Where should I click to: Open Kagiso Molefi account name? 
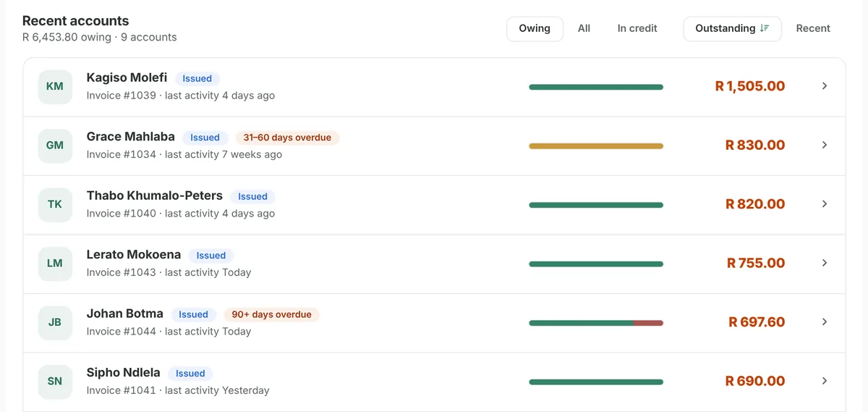click(127, 77)
